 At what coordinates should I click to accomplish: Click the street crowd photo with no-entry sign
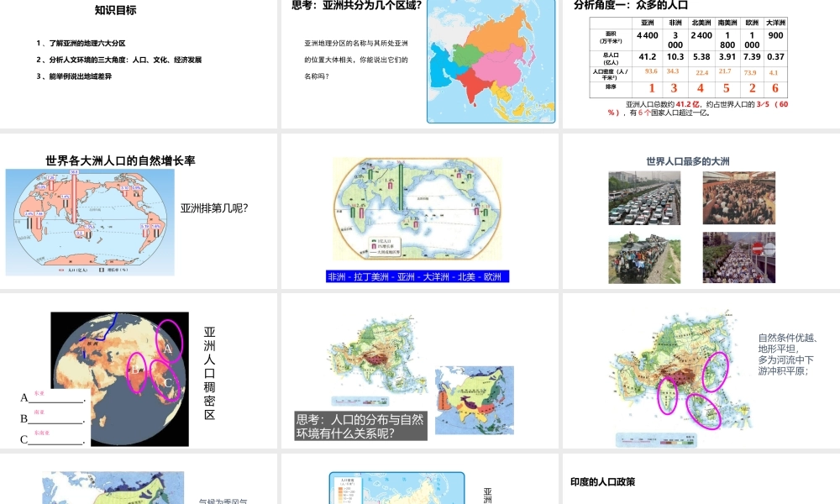tap(738, 258)
